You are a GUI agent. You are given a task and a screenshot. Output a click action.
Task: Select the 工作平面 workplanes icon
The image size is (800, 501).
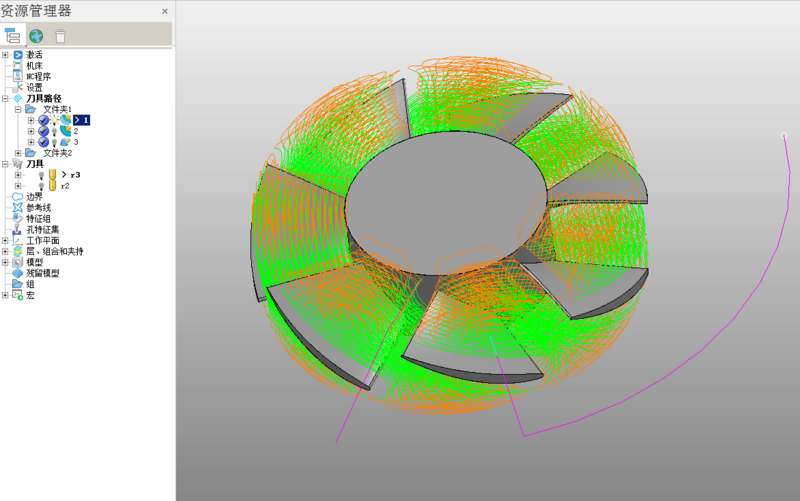tap(18, 240)
